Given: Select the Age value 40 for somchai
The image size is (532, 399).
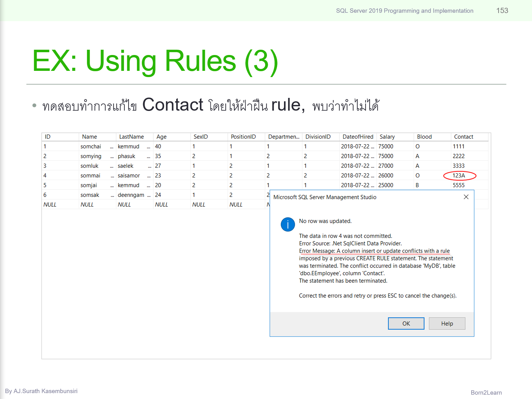Looking at the screenshot, I should (159, 146).
